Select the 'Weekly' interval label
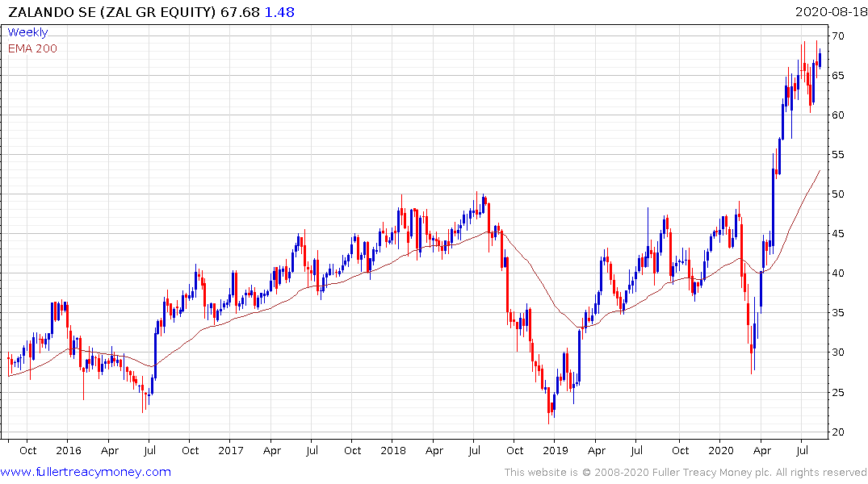Image resolution: width=868 pixels, height=484 pixels. [x=27, y=32]
